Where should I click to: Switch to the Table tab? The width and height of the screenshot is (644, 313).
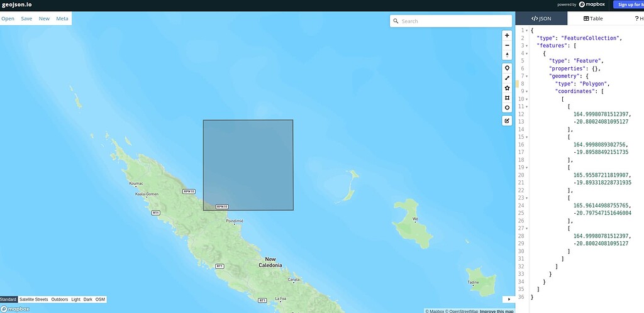click(x=593, y=19)
